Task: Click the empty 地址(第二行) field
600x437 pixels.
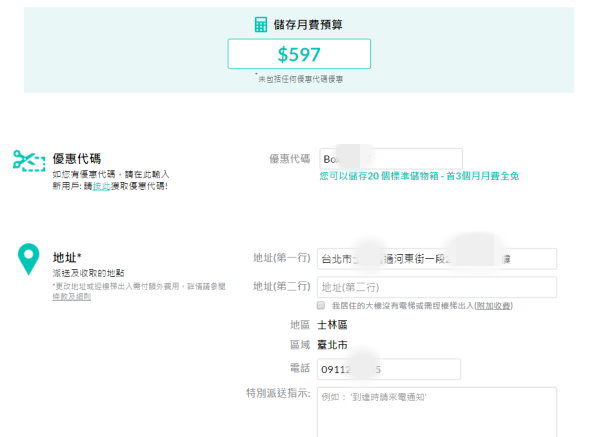Action: click(x=437, y=287)
